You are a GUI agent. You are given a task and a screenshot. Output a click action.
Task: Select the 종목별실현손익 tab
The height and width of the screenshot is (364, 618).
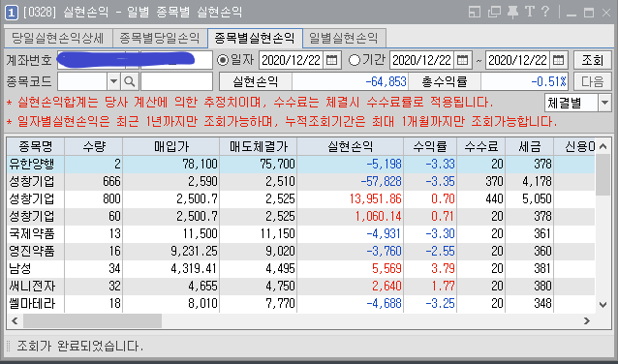click(255, 38)
